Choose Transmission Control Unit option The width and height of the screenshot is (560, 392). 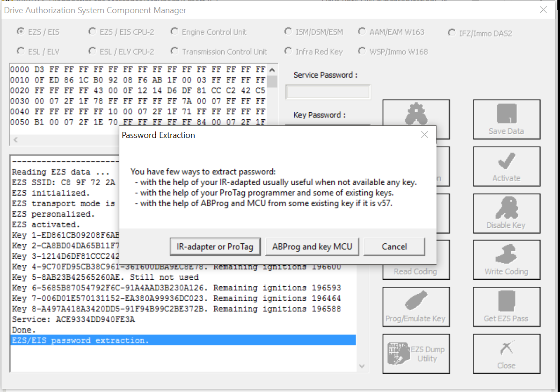pos(175,51)
